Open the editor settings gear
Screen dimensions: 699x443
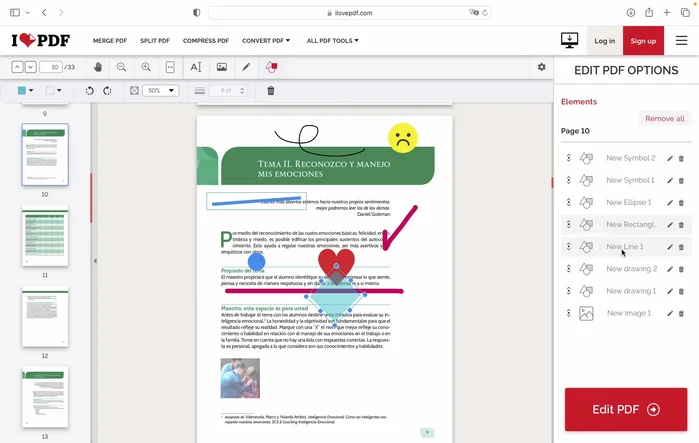click(x=542, y=67)
